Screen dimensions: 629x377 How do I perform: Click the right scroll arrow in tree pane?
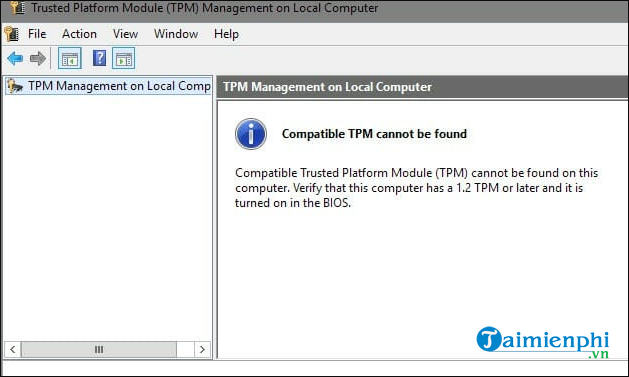[202, 349]
